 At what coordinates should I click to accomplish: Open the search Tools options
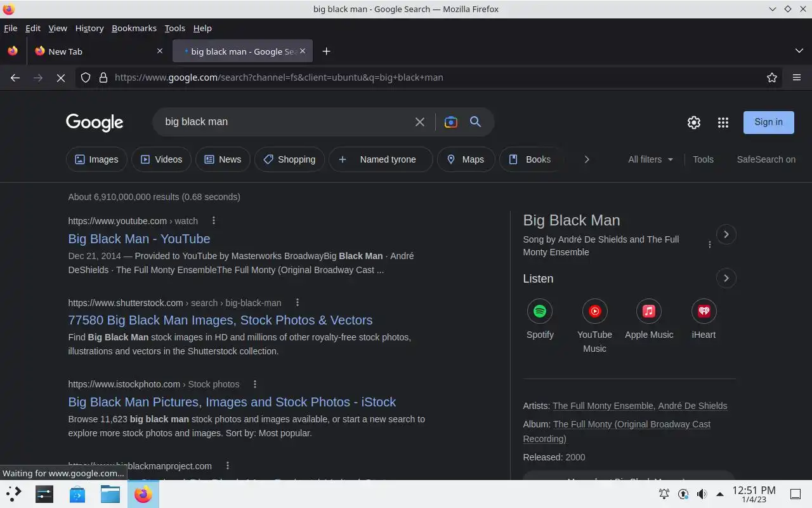tap(703, 159)
